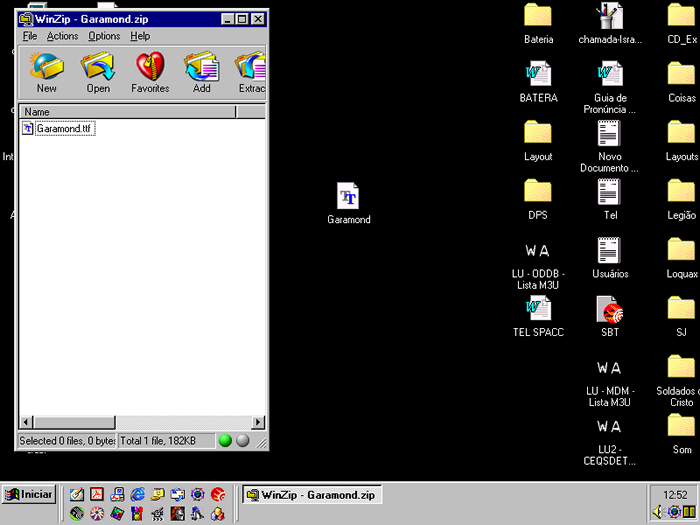
Task: Click the WinZip - Garamond.zip taskbar button
Action: click(x=312, y=495)
